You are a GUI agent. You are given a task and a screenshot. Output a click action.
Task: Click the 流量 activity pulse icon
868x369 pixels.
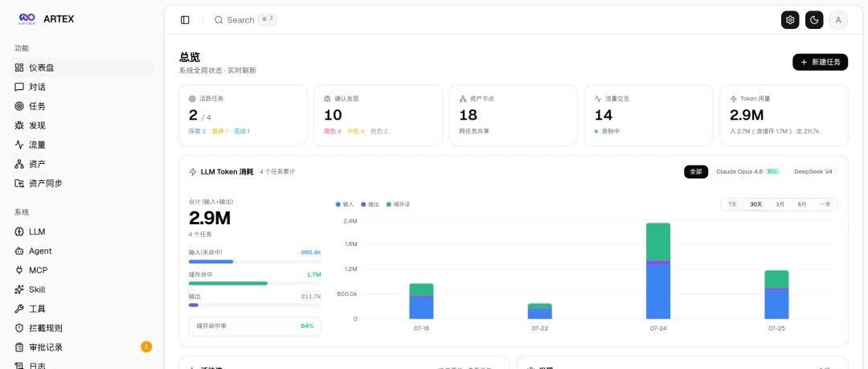pos(19,145)
